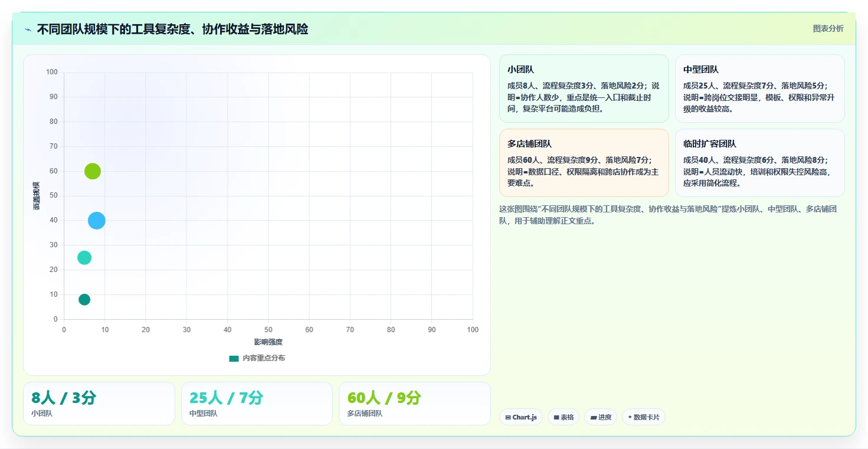Click the 多店铺团队 caption under 60人 / 9分
Viewport: 868px width, 449px height.
[x=365, y=414]
